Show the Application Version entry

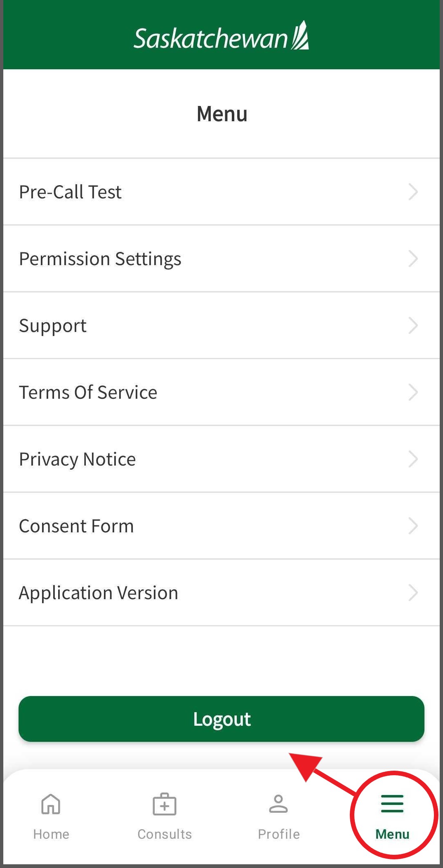(x=99, y=593)
